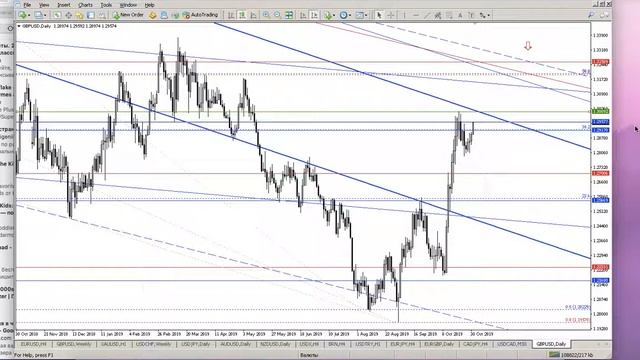Toggle chart Auto Scroll
Image resolution: width=640 pixels, height=360 pixels.
[x=303, y=15]
